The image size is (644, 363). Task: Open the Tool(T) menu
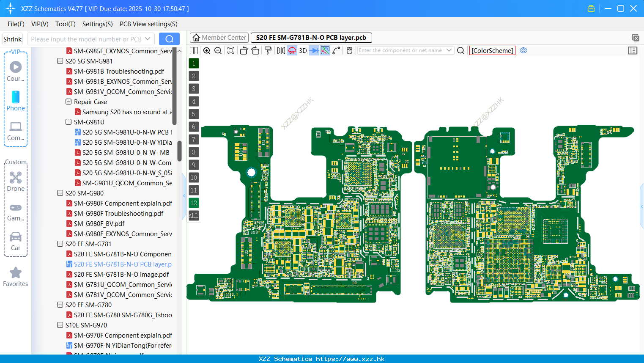point(66,24)
